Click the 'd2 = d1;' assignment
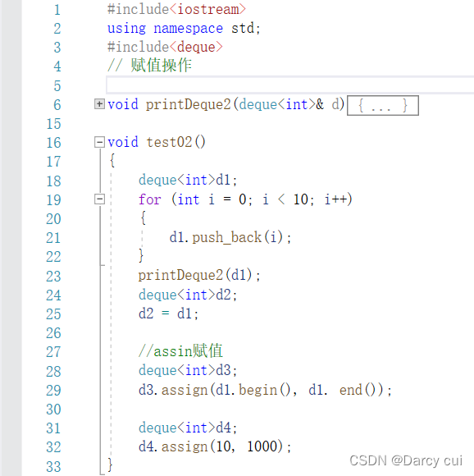 point(168,314)
